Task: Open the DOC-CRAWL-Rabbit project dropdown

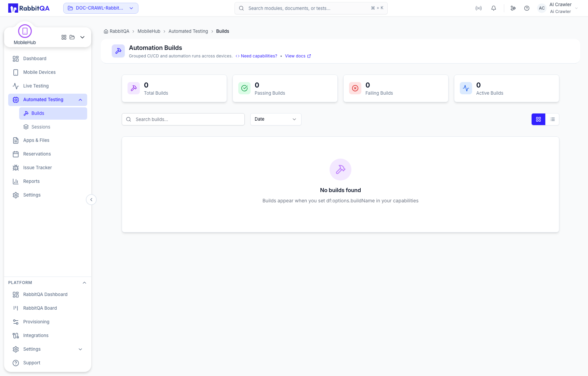Action: [101, 8]
